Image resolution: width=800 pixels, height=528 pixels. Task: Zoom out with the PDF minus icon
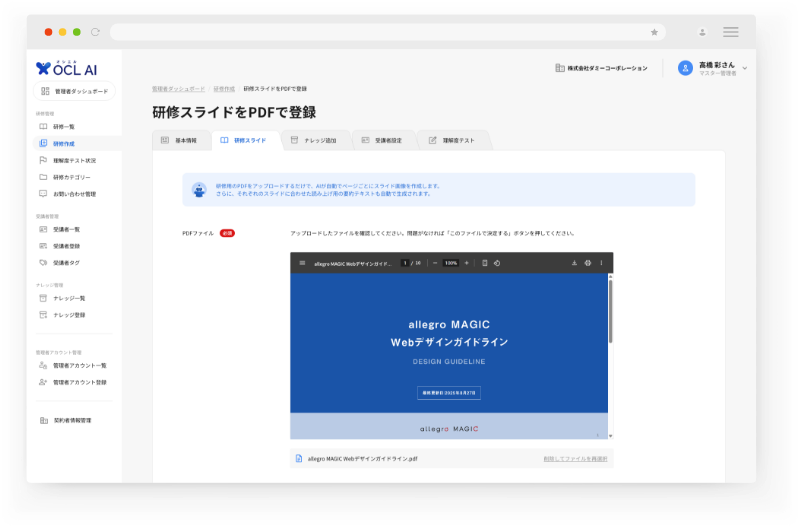pyautogui.click(x=436, y=263)
